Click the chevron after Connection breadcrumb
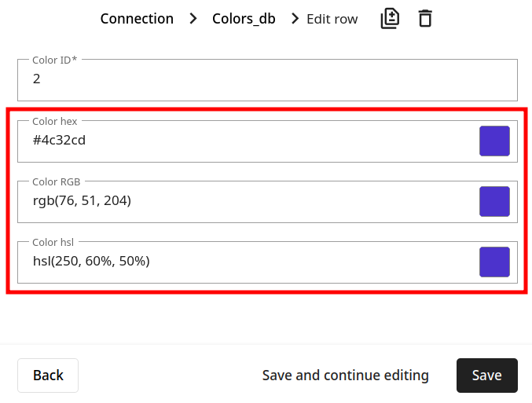 pyautogui.click(x=193, y=18)
